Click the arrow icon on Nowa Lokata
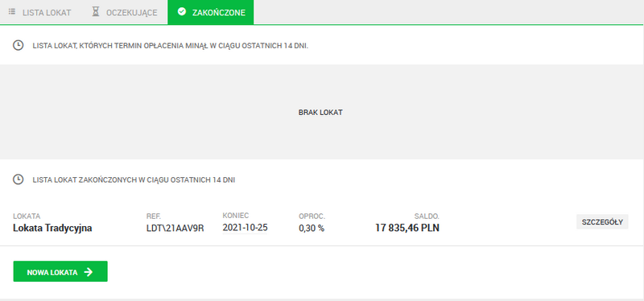Viewport: 644px width, 301px height. pos(89,272)
